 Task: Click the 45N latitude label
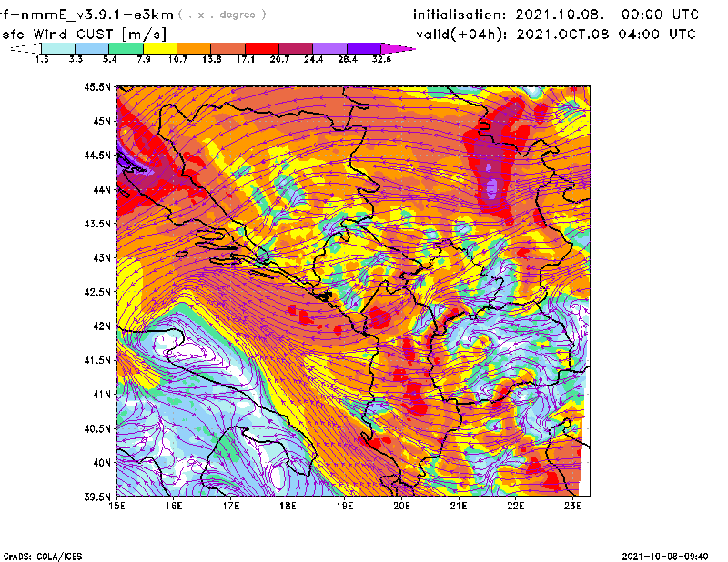(102, 121)
